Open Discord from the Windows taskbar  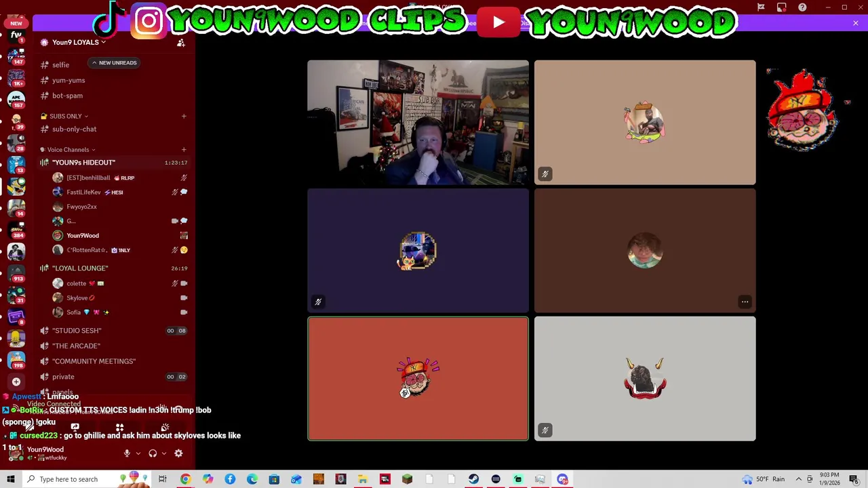(562, 479)
